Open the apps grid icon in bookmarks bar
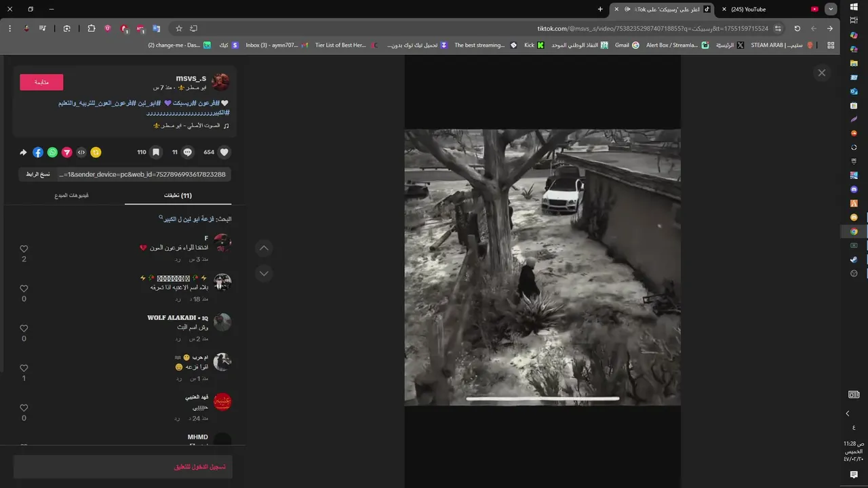 point(831,45)
